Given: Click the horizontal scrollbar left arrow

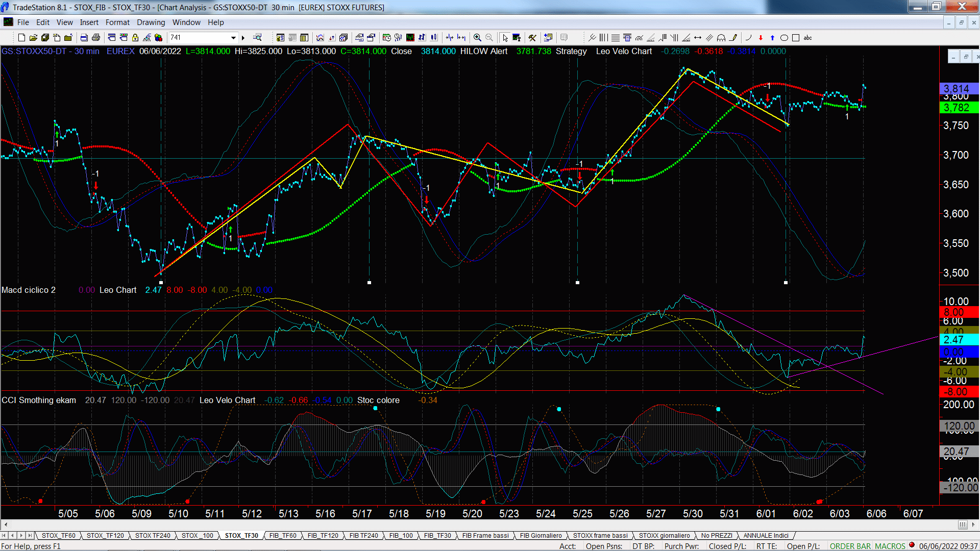Looking at the screenshot, I should (6, 524).
